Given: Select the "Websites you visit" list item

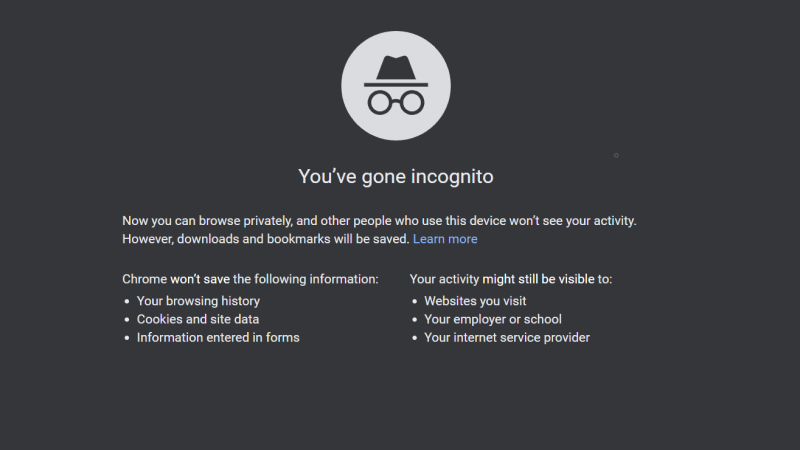Looking at the screenshot, I should 475,301.
